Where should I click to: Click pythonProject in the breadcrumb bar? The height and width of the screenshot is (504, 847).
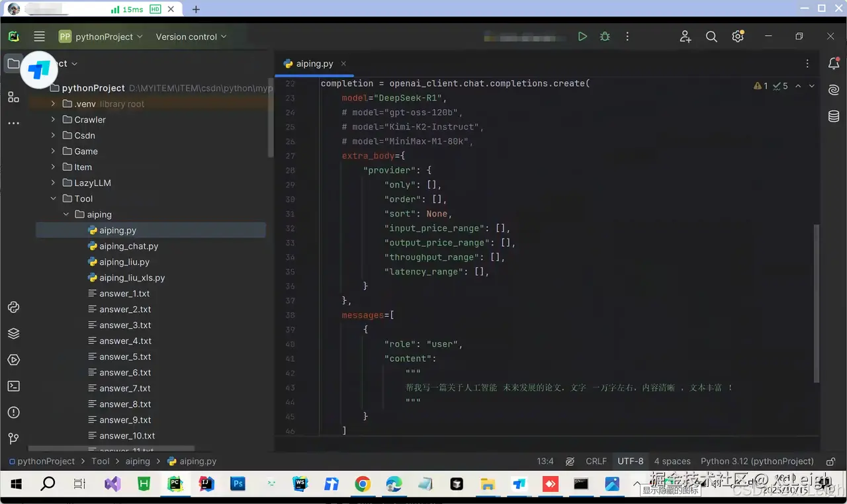(x=42, y=461)
